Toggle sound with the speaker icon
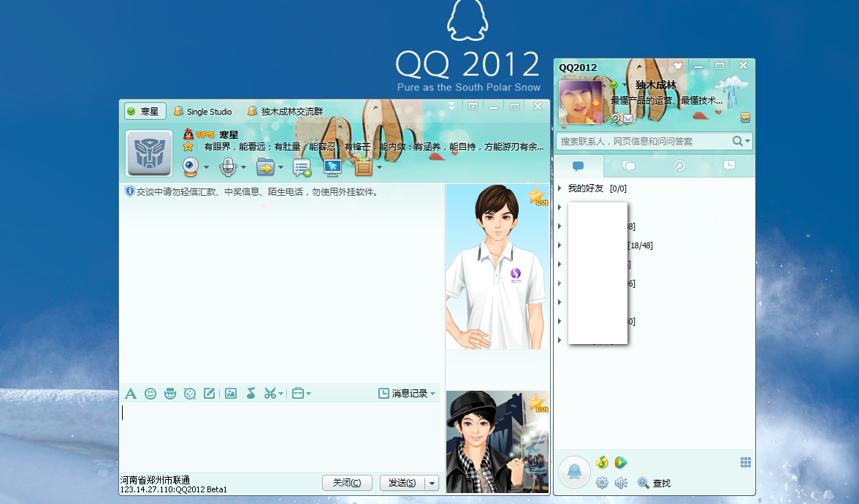This screenshot has width=859, height=504. (621, 483)
